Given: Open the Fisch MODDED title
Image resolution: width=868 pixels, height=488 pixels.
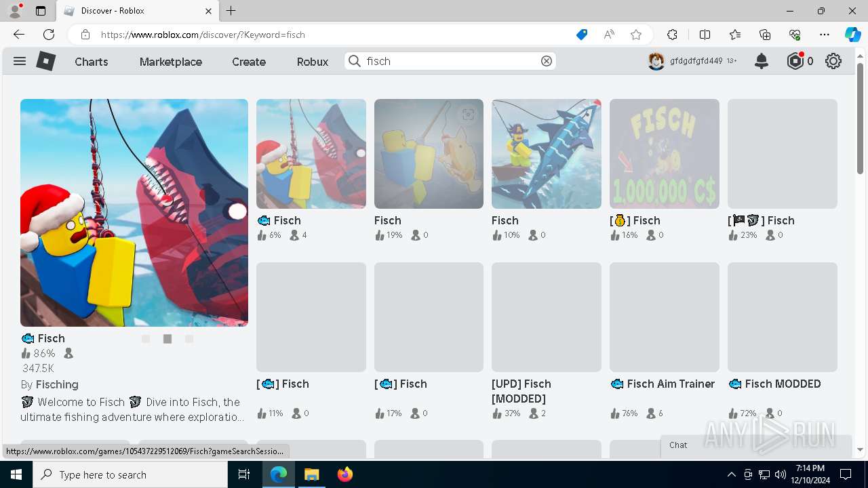Looking at the screenshot, I should pos(774,384).
